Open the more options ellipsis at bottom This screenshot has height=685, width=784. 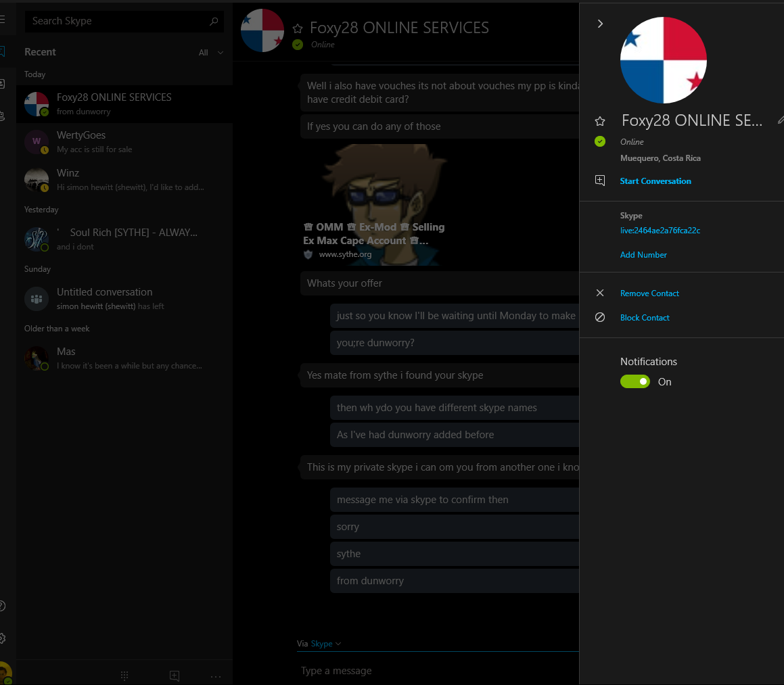point(216,676)
